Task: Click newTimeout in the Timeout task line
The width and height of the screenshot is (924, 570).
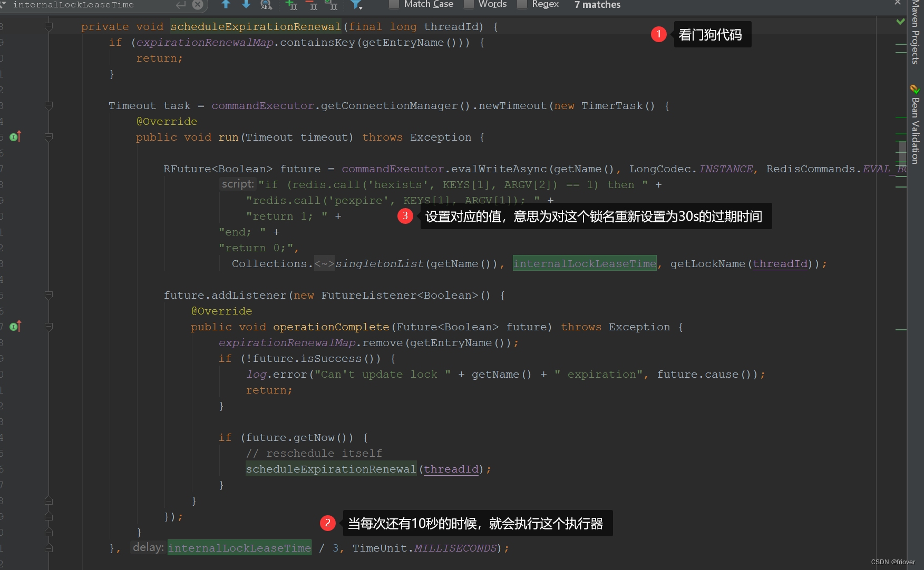Action: coord(512,105)
